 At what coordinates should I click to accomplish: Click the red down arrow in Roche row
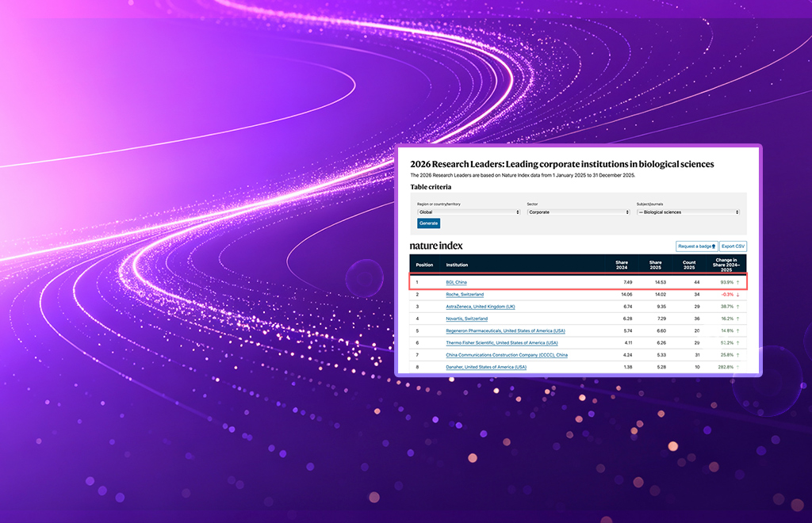pos(738,295)
